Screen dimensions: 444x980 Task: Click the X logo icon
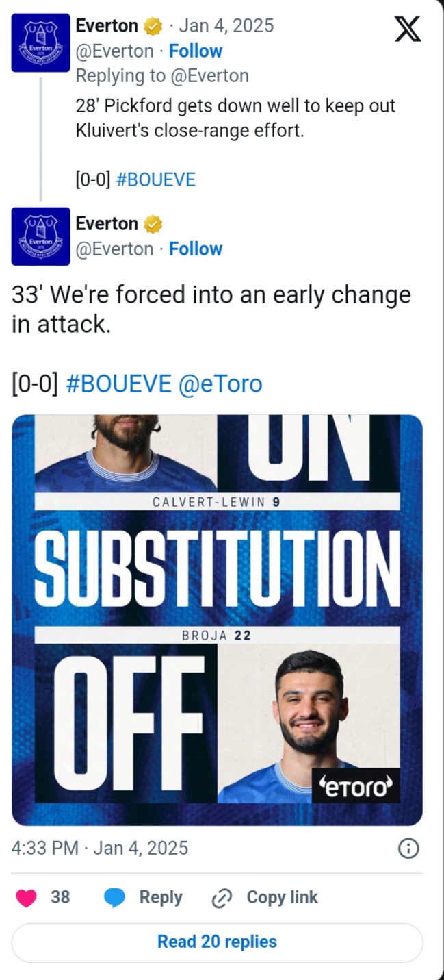pyautogui.click(x=408, y=29)
